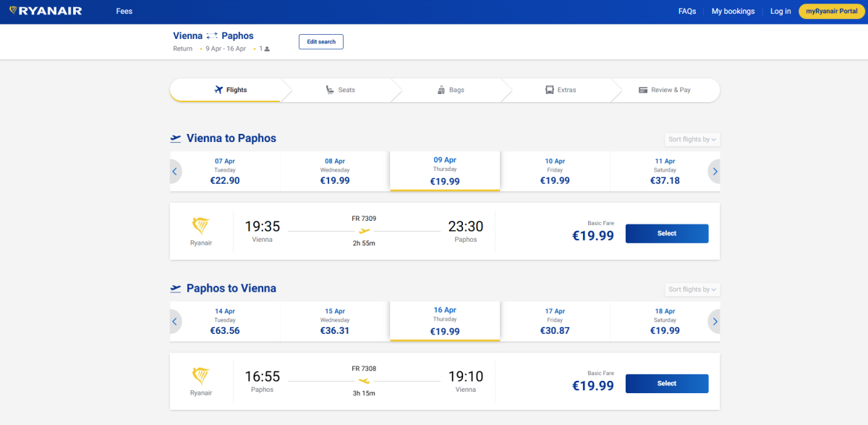868x425 pixels.
Task: Open Sort flights by dropdown for outbound
Action: (x=692, y=140)
